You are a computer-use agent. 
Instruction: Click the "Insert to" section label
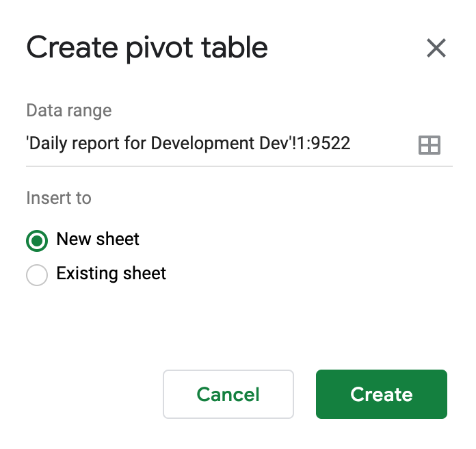point(59,198)
